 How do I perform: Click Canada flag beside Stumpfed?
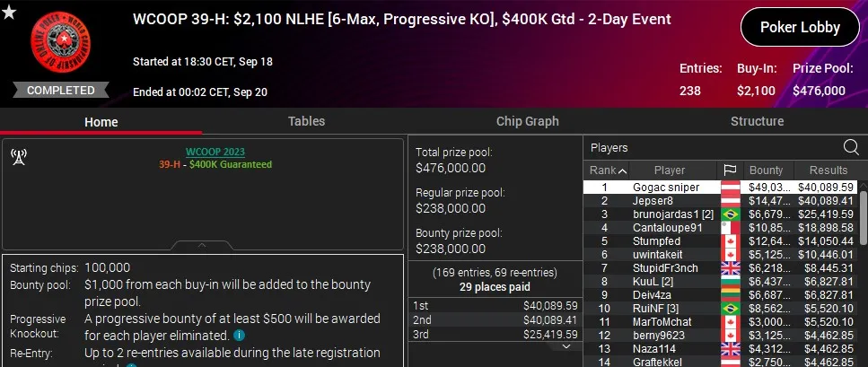[x=730, y=241]
